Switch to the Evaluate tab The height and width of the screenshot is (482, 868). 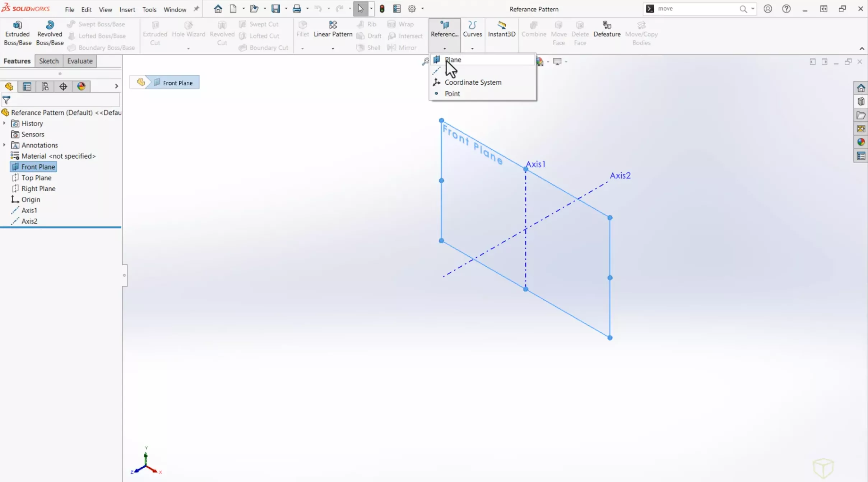coord(80,61)
